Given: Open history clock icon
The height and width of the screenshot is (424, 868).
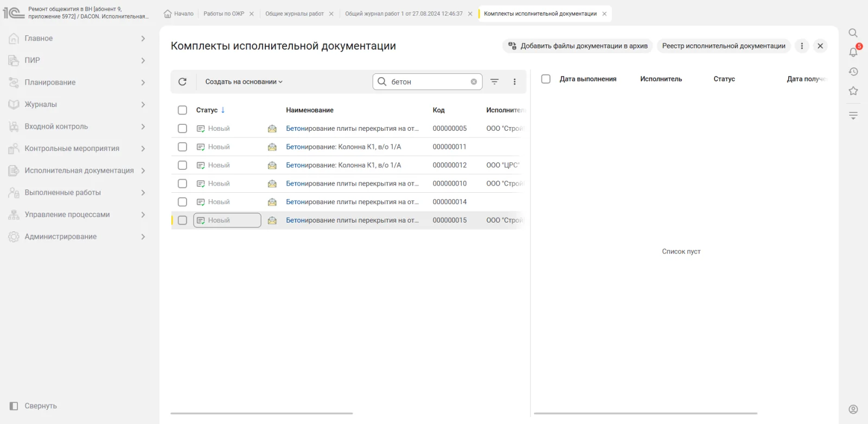Looking at the screenshot, I should [853, 72].
